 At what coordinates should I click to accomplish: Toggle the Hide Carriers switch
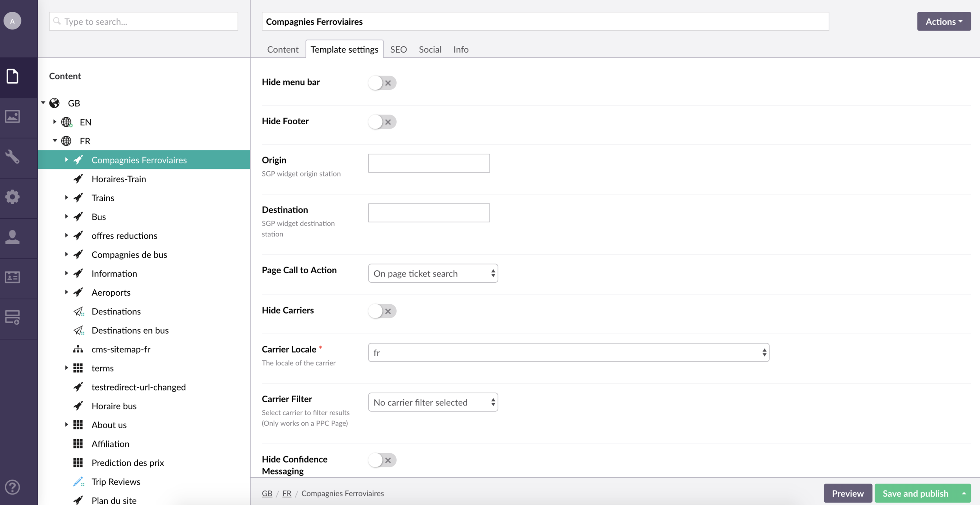(x=382, y=311)
